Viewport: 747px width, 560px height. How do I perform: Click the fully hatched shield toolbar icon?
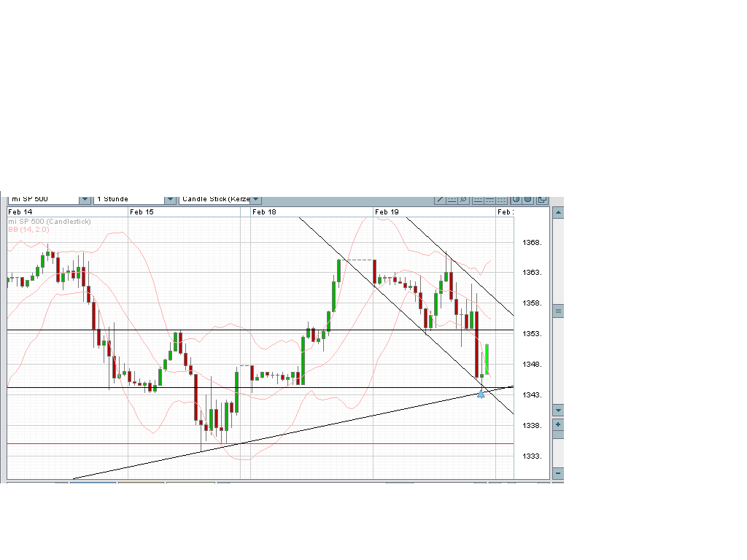(528, 200)
